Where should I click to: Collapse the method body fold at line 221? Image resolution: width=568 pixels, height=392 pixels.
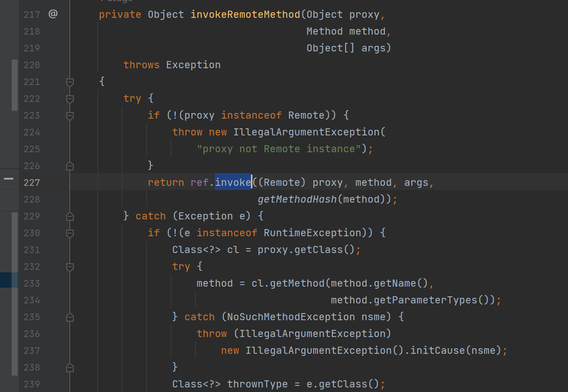pos(70,82)
